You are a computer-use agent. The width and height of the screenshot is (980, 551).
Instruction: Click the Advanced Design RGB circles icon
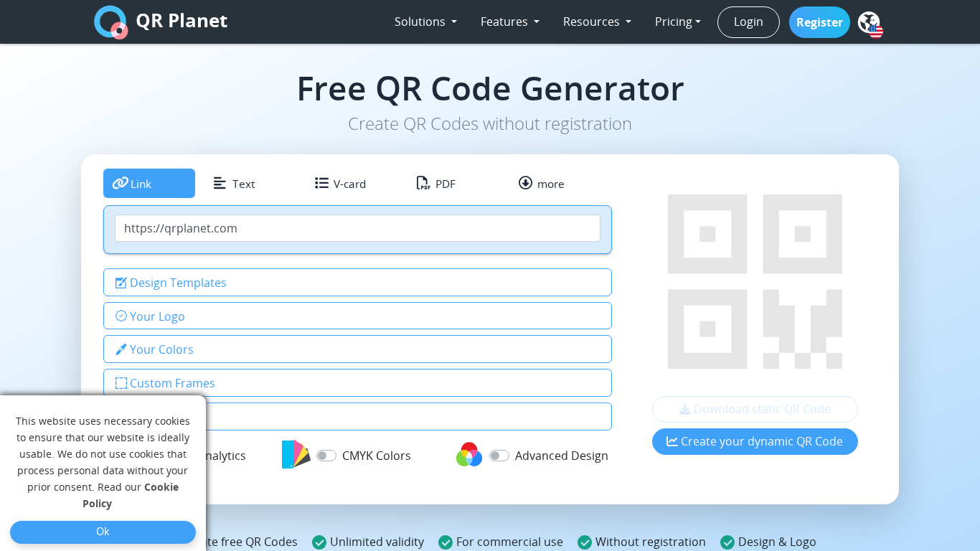point(469,455)
